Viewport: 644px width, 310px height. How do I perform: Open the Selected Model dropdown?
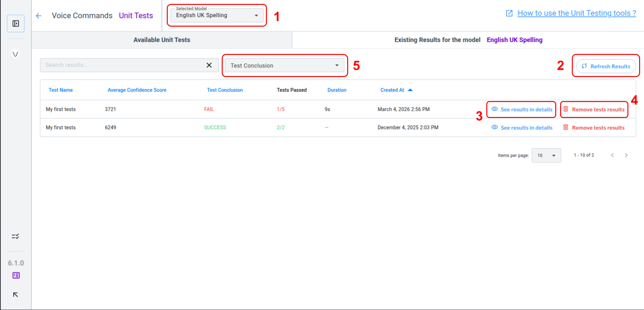tap(217, 15)
